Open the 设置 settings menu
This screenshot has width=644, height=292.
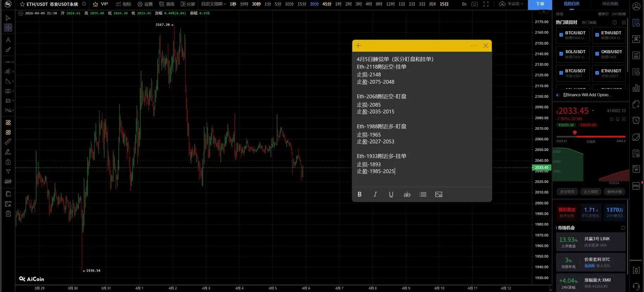pos(145,4)
